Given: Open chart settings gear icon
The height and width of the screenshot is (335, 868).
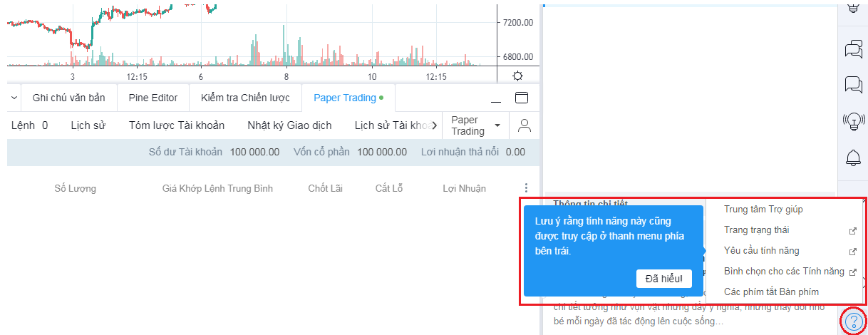Looking at the screenshot, I should click(x=517, y=76).
